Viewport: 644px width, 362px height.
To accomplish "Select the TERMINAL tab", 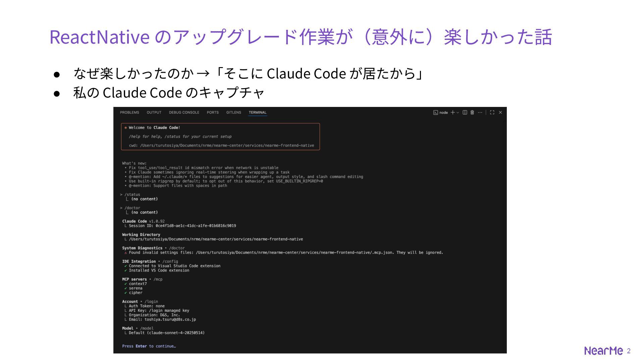I will pos(258,113).
